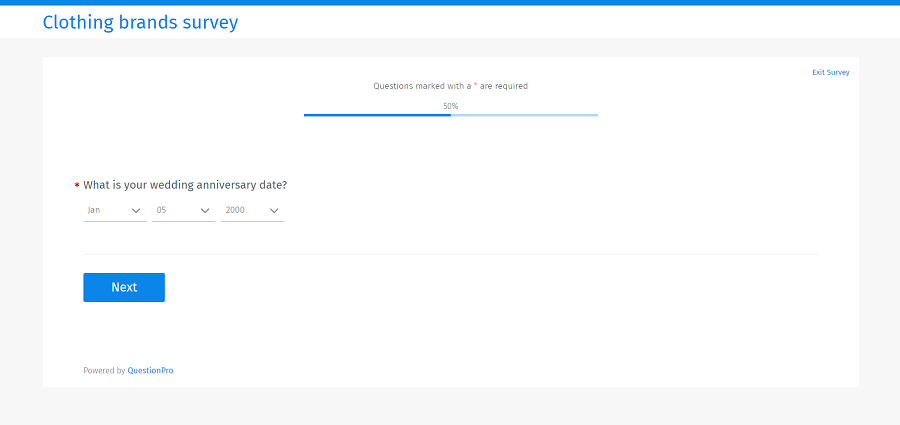Click the divider line above Next button
The width and height of the screenshot is (900, 425).
[x=450, y=254]
